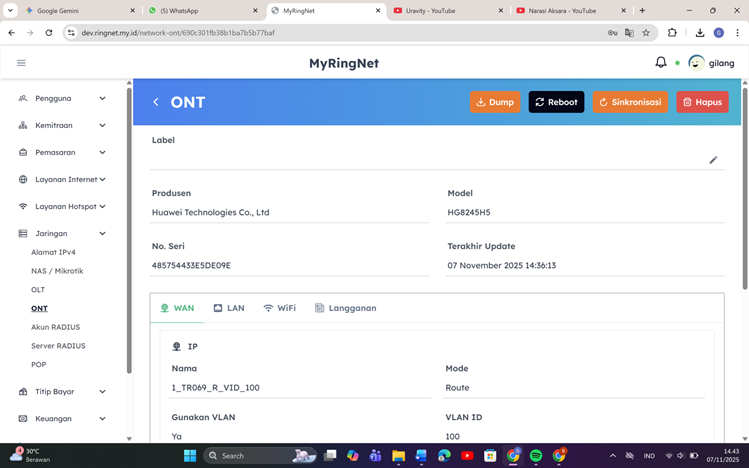This screenshot has height=468, width=749.
Task: Open the Langganan tab
Action: click(x=345, y=308)
